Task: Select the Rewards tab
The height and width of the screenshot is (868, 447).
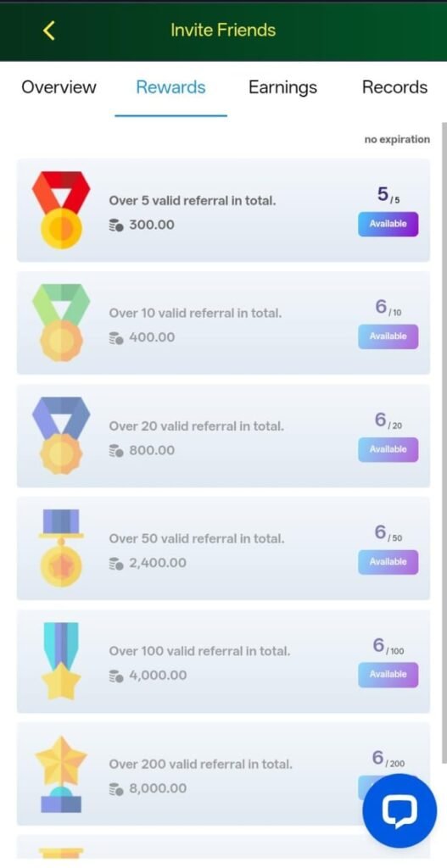Action: [x=170, y=87]
